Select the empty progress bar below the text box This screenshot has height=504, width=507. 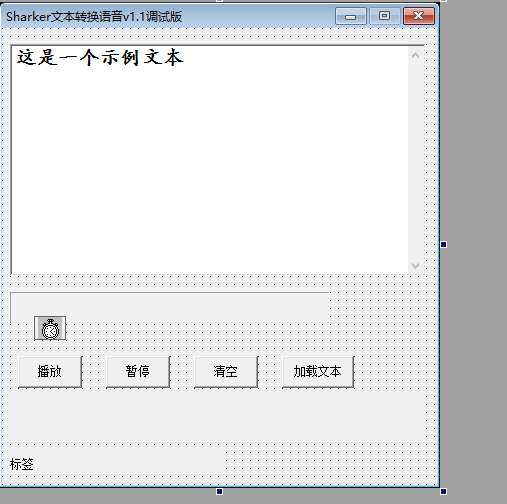170,307
